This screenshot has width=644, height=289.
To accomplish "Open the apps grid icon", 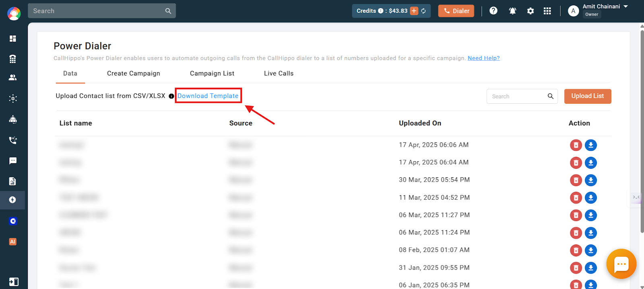I will click(547, 11).
